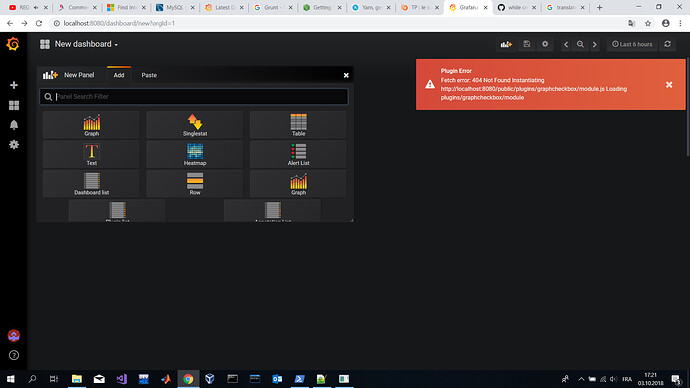Select the Text panel type

(91, 154)
